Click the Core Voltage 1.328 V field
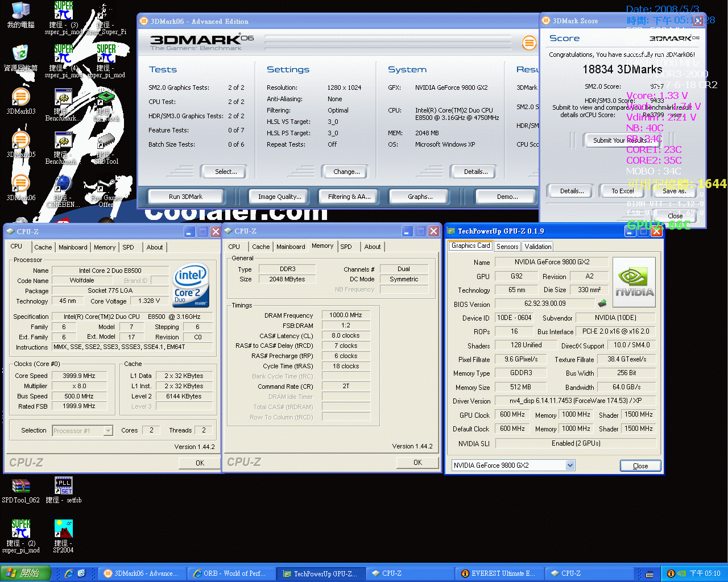 click(150, 301)
